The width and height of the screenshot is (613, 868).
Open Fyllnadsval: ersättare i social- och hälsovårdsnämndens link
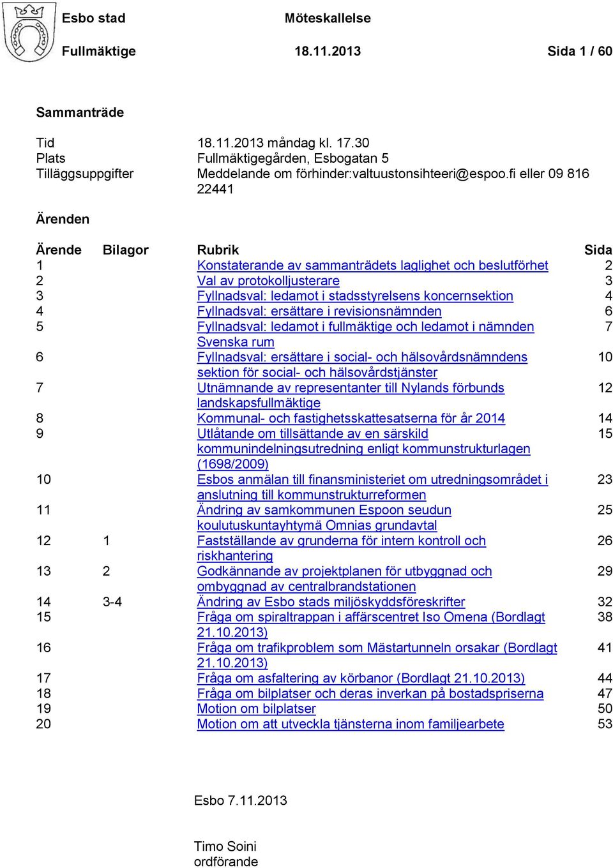coord(362,357)
